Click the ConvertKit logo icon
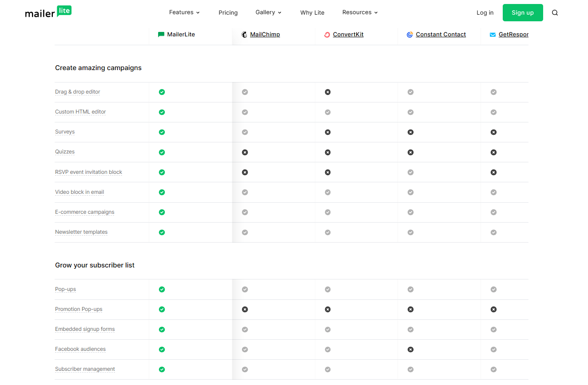This screenshot has height=385, width=588. [327, 35]
